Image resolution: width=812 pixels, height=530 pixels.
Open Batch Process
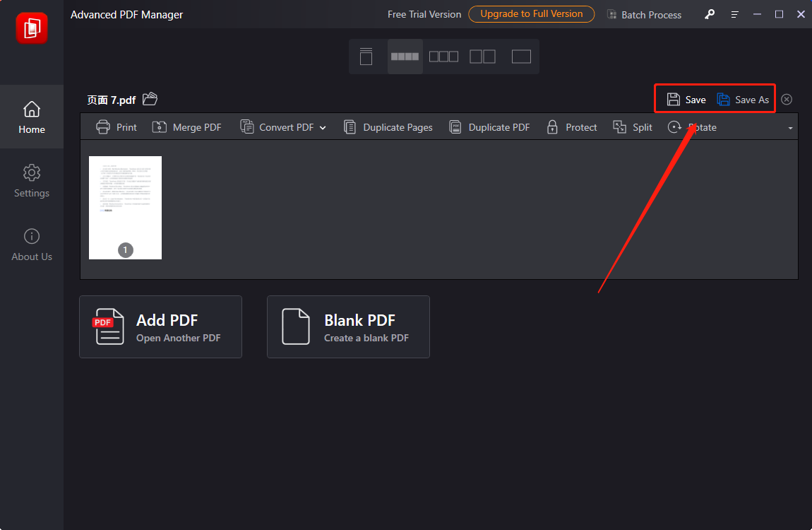(644, 15)
